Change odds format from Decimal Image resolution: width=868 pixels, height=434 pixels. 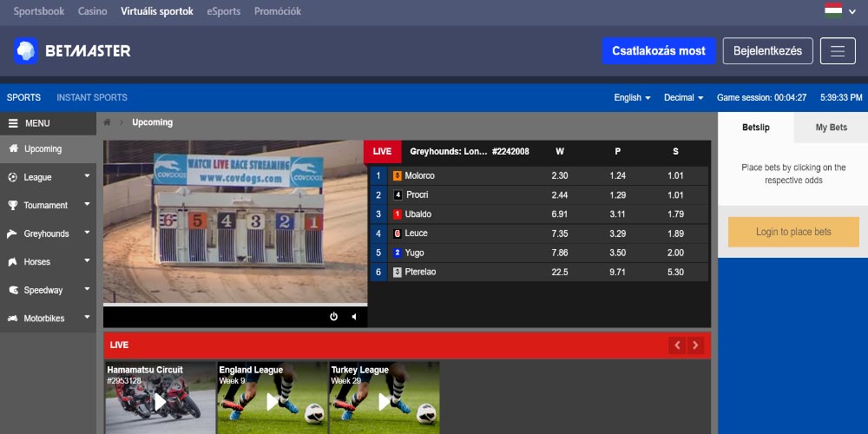coord(683,98)
